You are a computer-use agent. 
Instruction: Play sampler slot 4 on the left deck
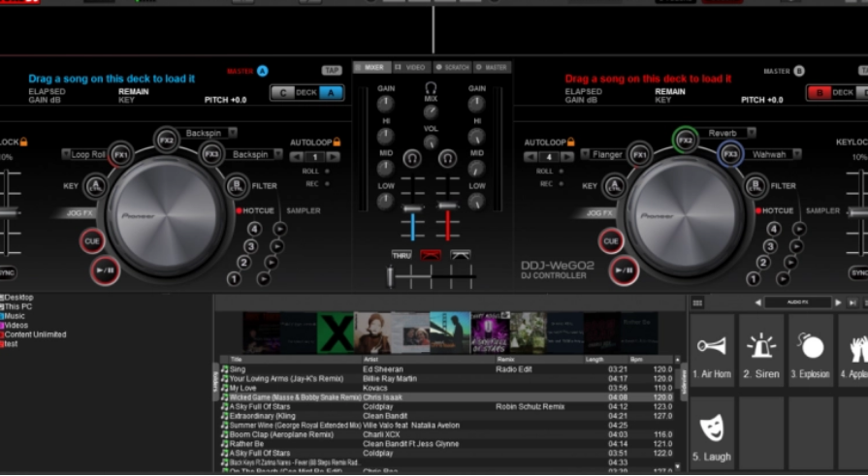tap(280, 229)
